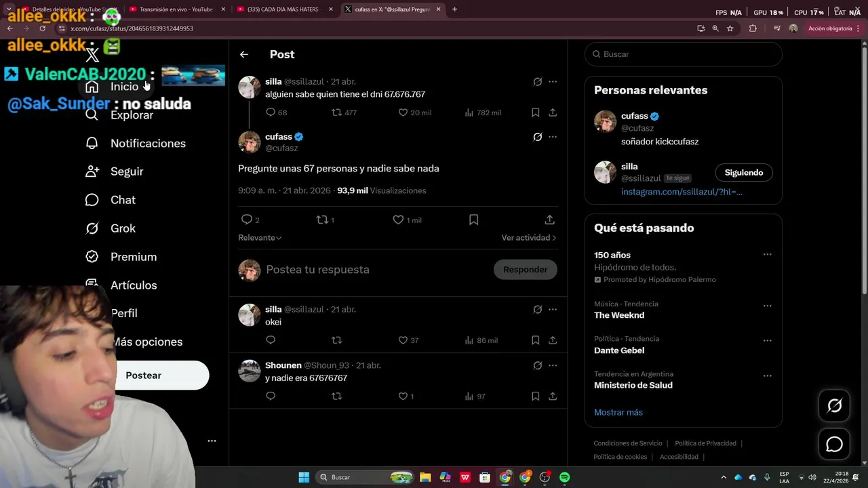
Task: Open The Weeknd trending topic
Action: [x=619, y=315]
